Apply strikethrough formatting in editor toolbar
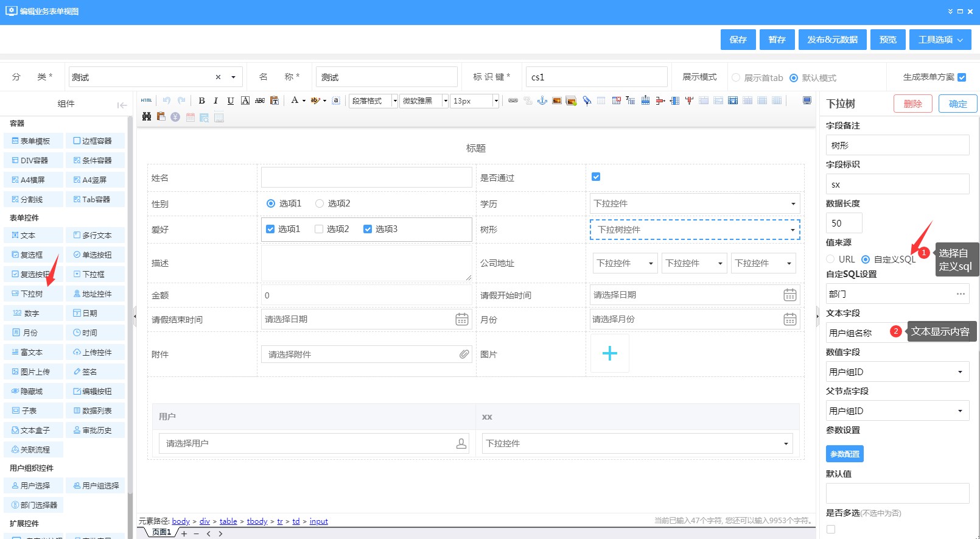Image resolution: width=980 pixels, height=539 pixels. (x=260, y=100)
